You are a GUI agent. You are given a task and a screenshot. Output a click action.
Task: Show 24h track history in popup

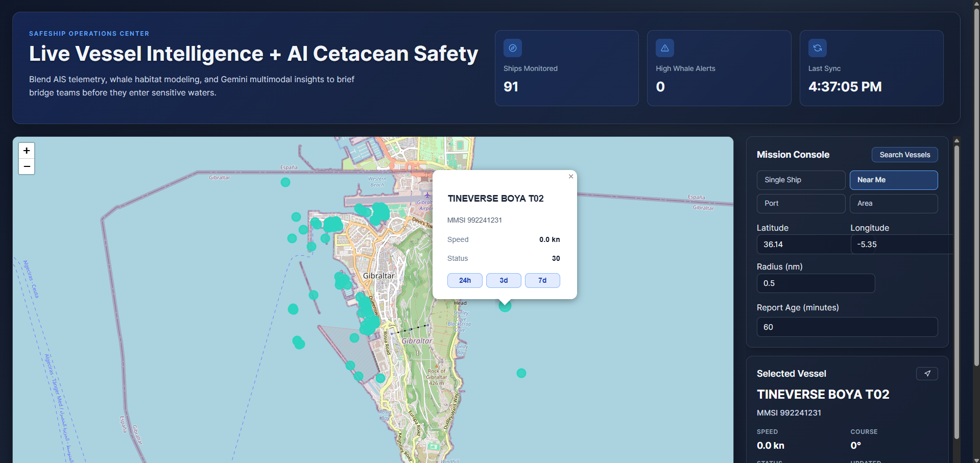click(465, 280)
